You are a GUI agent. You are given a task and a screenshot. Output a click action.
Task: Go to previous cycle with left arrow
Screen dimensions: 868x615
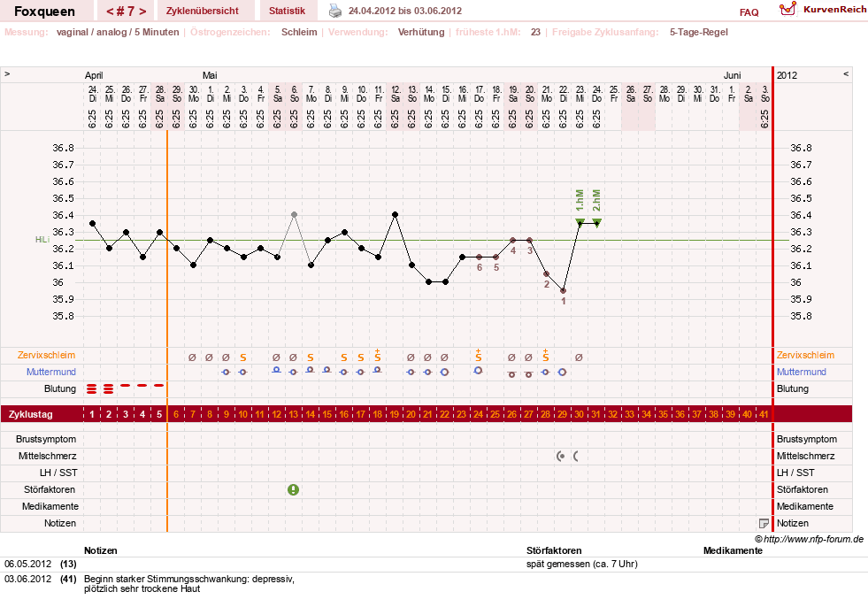pos(110,12)
